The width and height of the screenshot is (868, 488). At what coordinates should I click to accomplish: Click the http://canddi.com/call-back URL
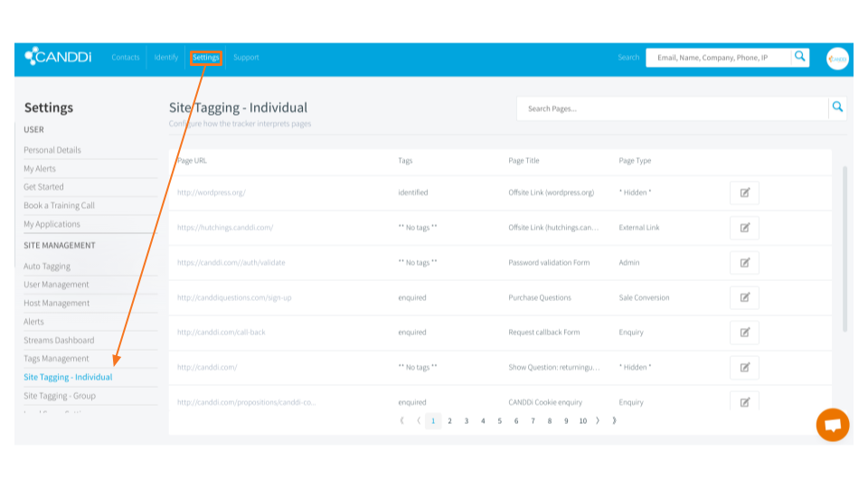coord(221,333)
